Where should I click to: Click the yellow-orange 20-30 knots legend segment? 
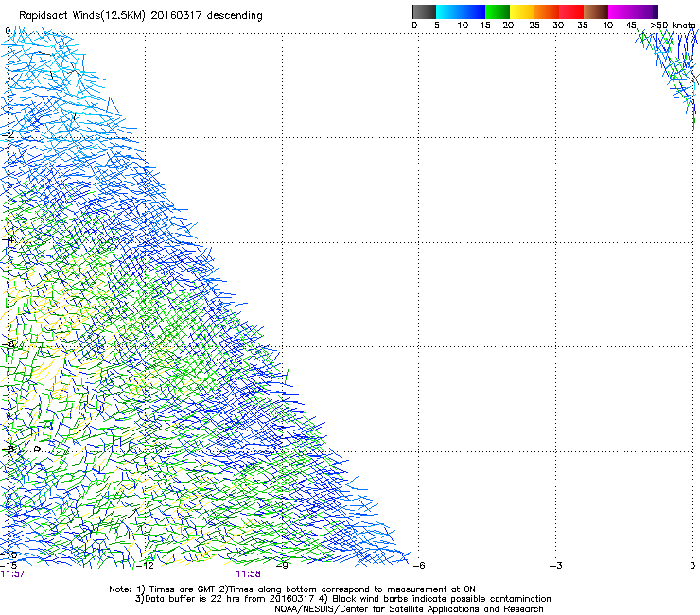534,11
